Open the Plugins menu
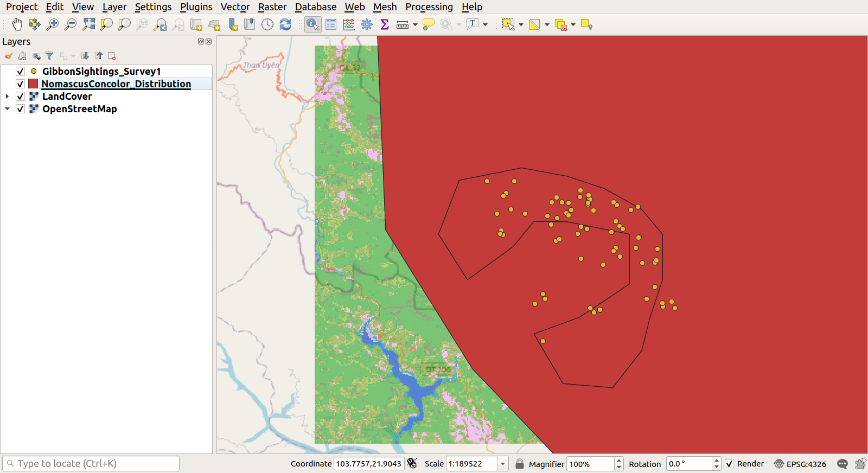This screenshot has width=868, height=473. coord(196,7)
